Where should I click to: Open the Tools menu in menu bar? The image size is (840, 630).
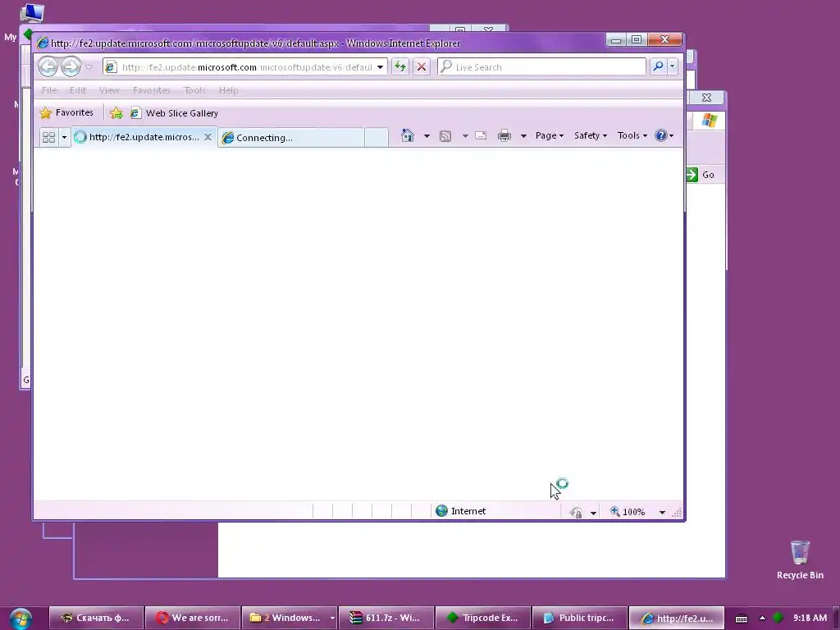(194, 90)
